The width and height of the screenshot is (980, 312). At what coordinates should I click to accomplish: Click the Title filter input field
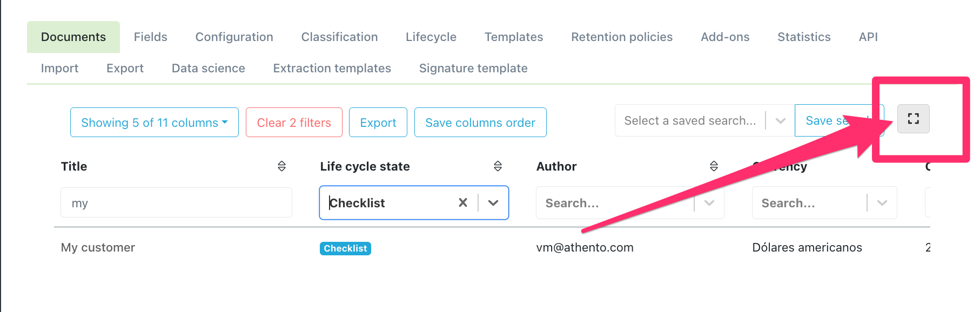pyautogui.click(x=176, y=203)
